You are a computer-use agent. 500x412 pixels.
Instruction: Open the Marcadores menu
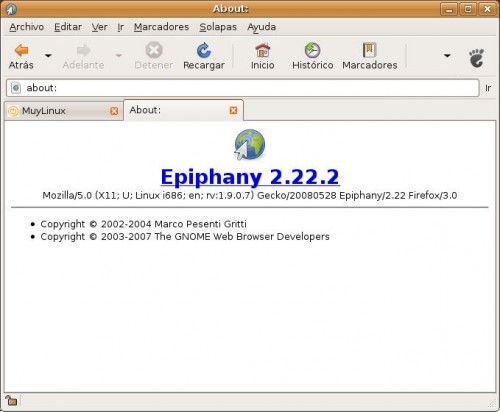tap(161, 27)
